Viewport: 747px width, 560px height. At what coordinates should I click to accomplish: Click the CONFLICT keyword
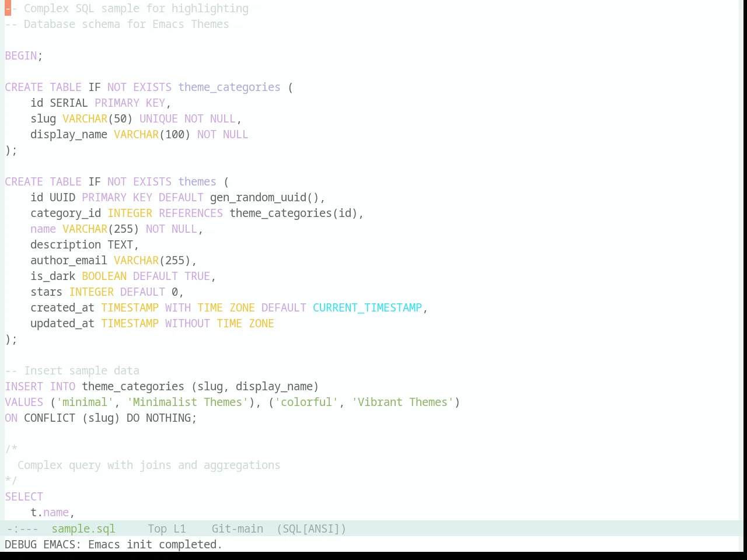pos(50,418)
